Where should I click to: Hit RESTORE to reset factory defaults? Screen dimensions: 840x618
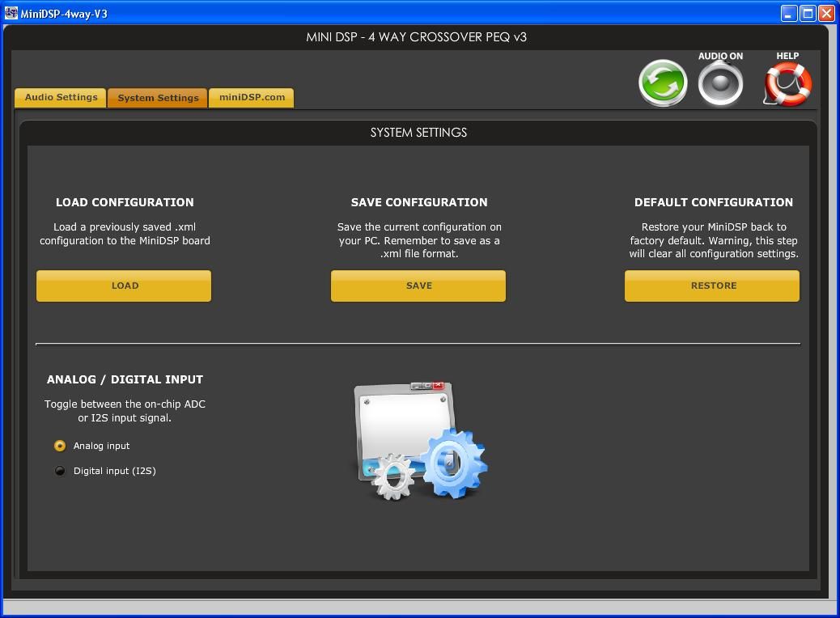(x=712, y=286)
